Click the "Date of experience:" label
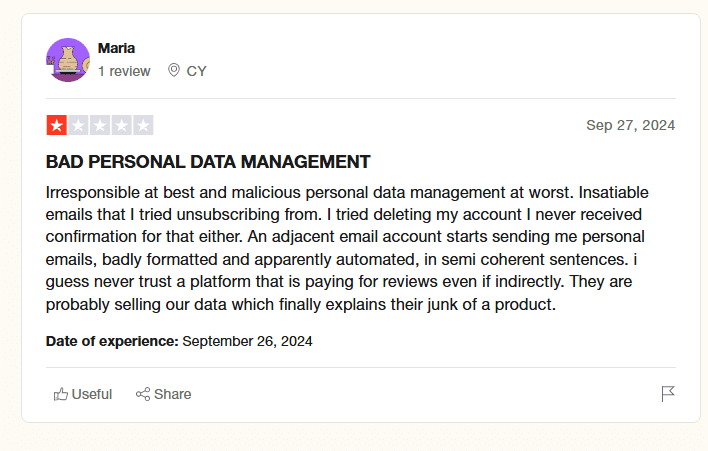Viewport: 708px width, 451px height. click(112, 341)
